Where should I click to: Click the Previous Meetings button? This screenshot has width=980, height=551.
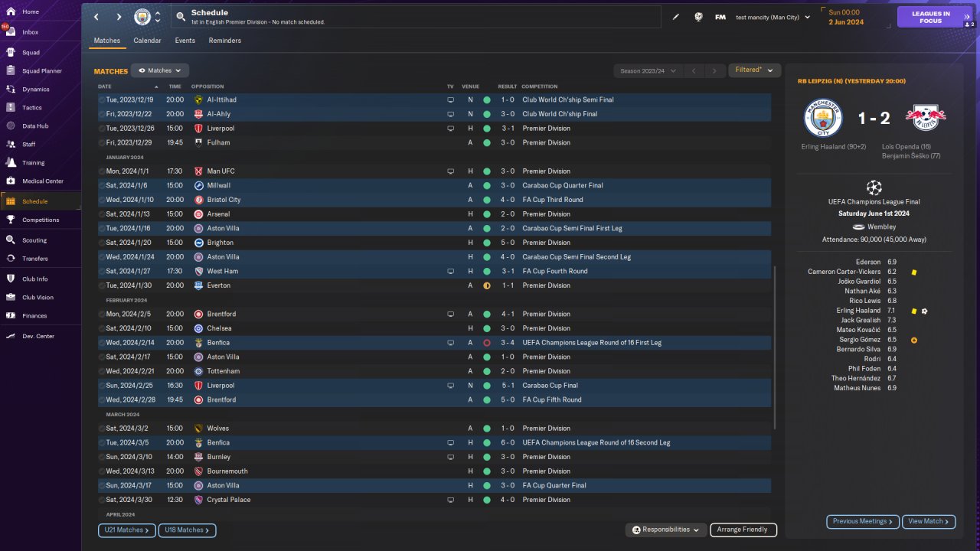pos(863,521)
